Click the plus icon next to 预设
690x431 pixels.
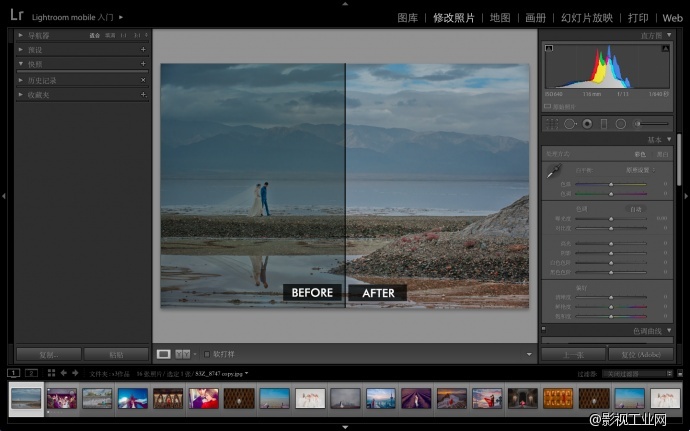coord(143,49)
